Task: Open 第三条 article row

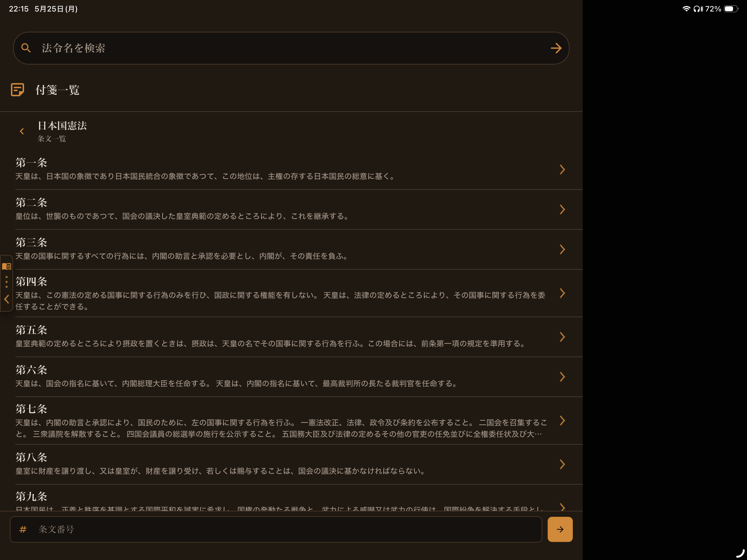Action: (291, 249)
